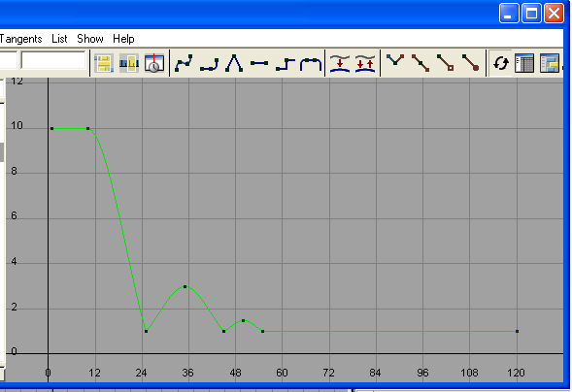Click the stats value input field
The image size is (572, 392).
tap(53, 60)
